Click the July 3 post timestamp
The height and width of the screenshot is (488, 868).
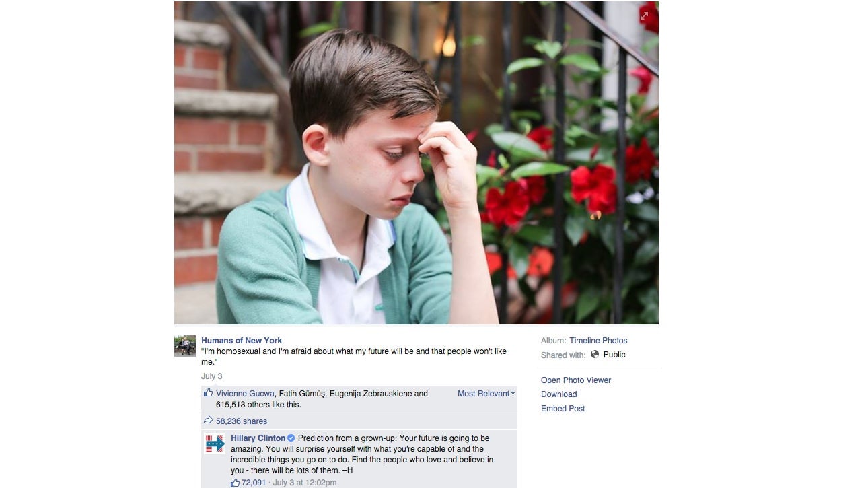click(212, 376)
